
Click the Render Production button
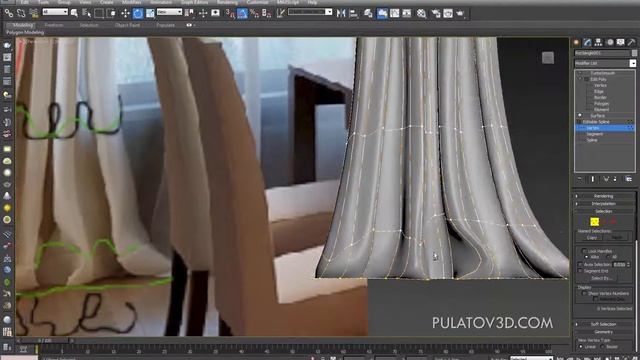click(460, 13)
